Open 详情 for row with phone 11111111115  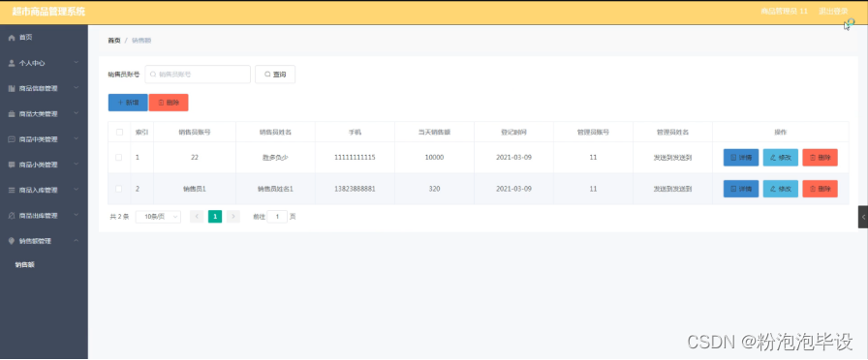click(741, 158)
